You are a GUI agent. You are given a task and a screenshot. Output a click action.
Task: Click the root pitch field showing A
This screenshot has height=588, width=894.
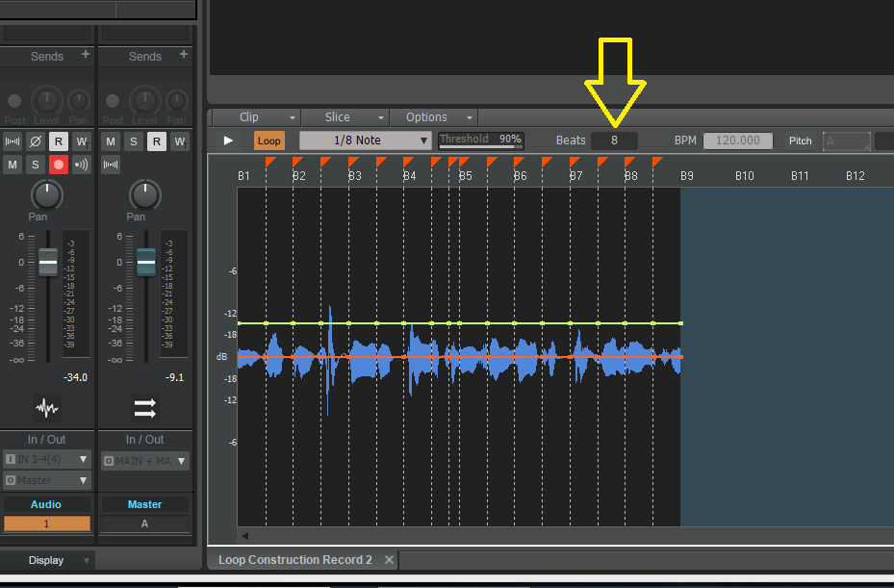pyautogui.click(x=847, y=141)
